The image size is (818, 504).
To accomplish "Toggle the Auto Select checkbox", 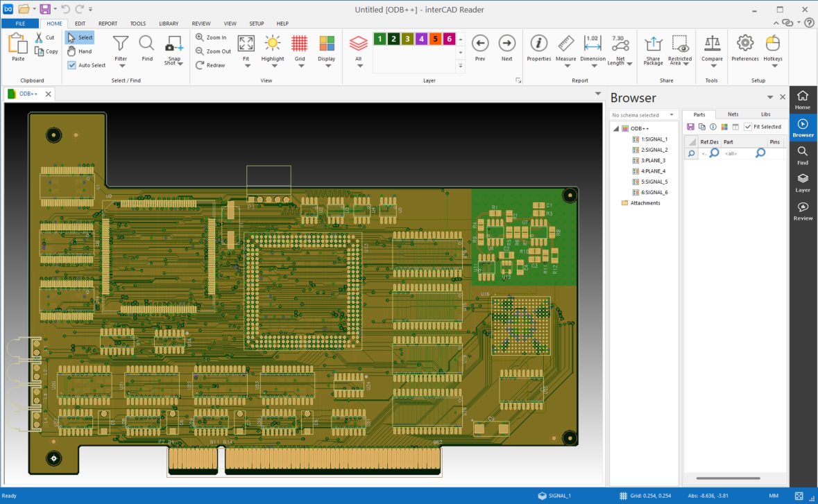I will click(72, 65).
